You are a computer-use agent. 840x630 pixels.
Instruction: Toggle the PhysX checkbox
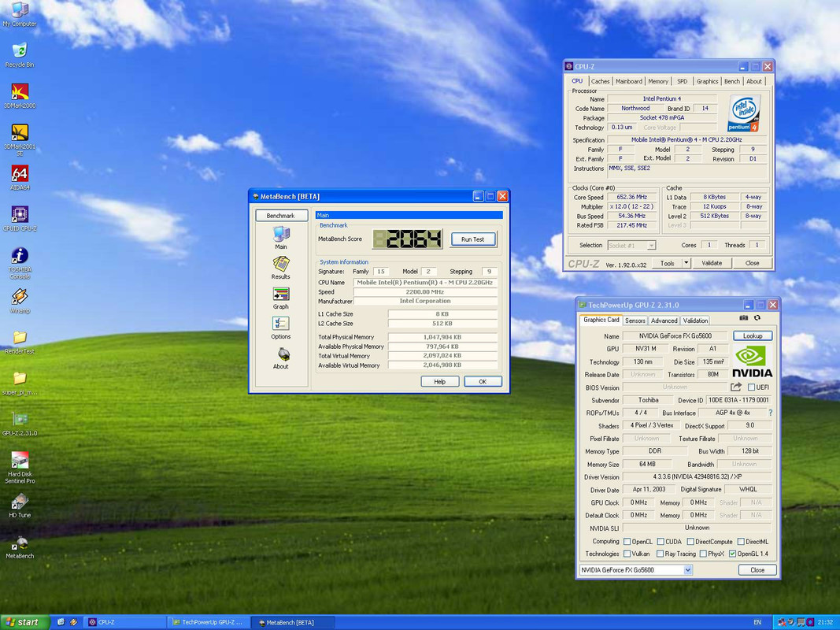(x=703, y=554)
